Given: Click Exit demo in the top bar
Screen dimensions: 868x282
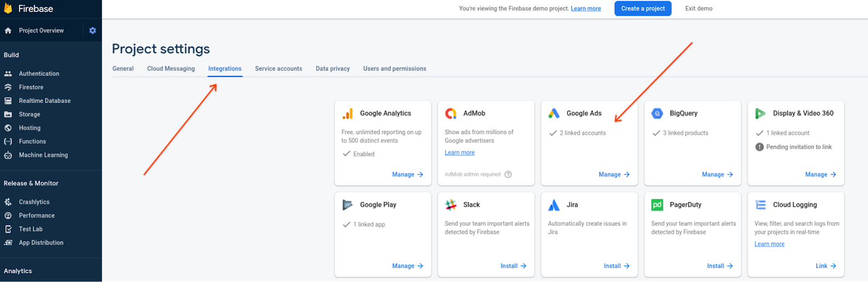Looking at the screenshot, I should tap(699, 9).
